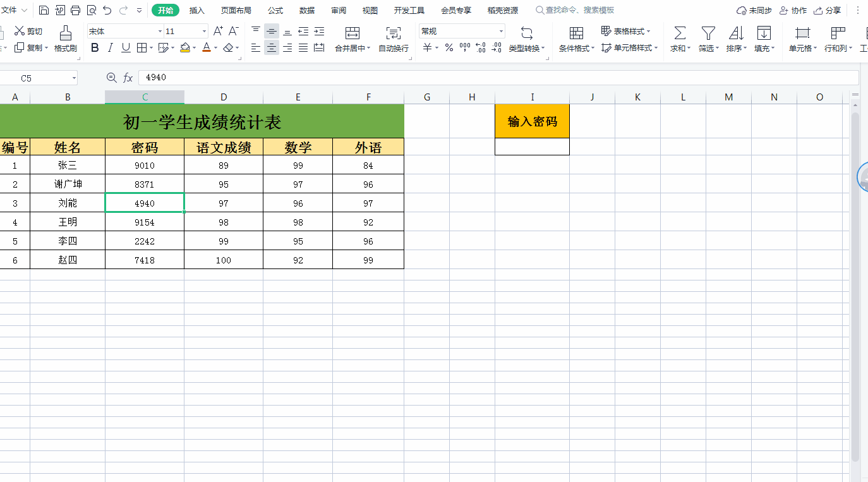Toggle Underline formatting
This screenshot has width=868, height=482.
pos(126,47)
